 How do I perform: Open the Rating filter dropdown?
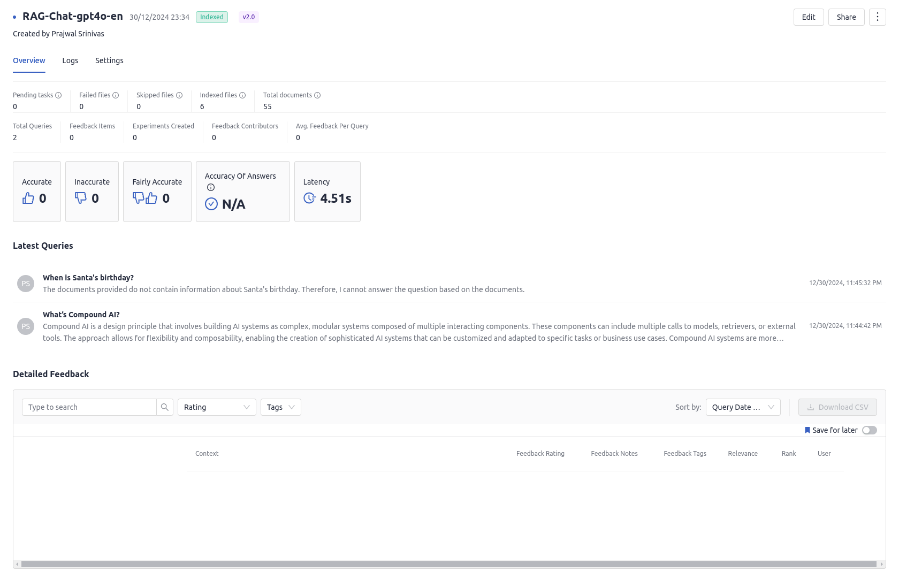coord(217,407)
